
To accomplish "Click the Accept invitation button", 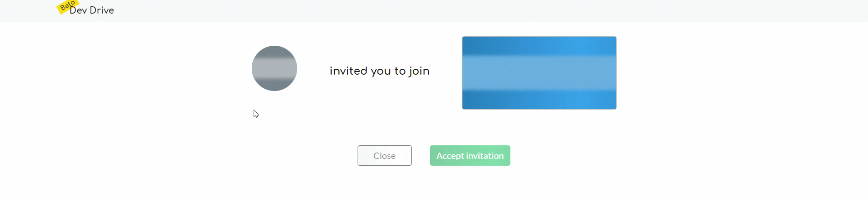I will tap(470, 155).
